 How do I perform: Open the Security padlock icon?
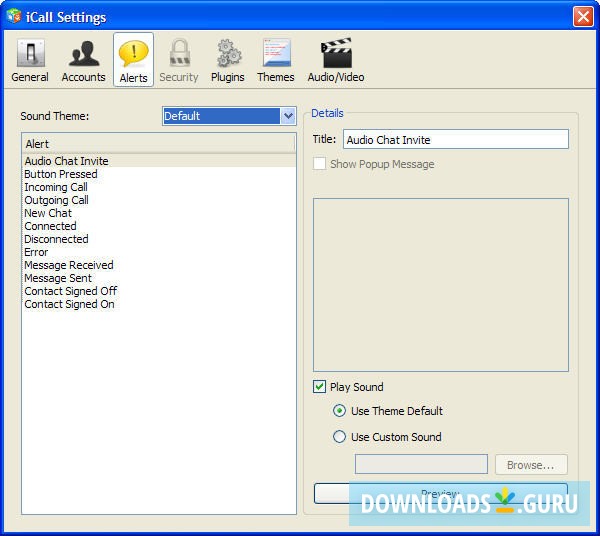(179, 52)
